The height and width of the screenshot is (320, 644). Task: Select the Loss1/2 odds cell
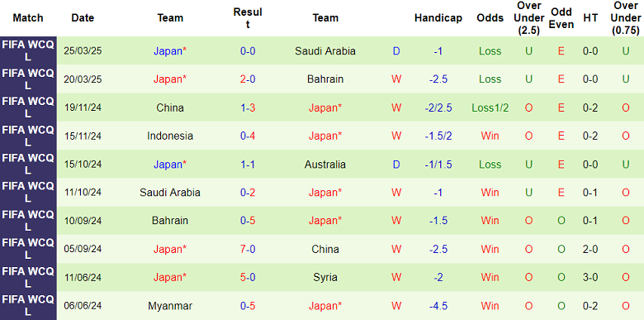[490, 107]
